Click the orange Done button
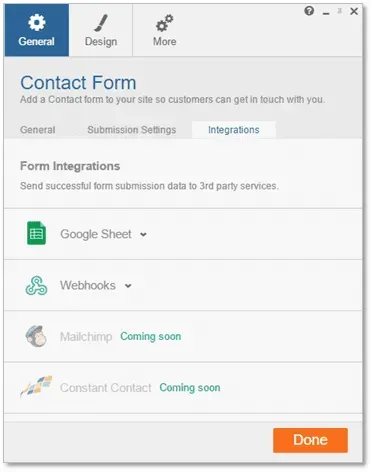372x472 pixels. pyautogui.click(x=310, y=440)
